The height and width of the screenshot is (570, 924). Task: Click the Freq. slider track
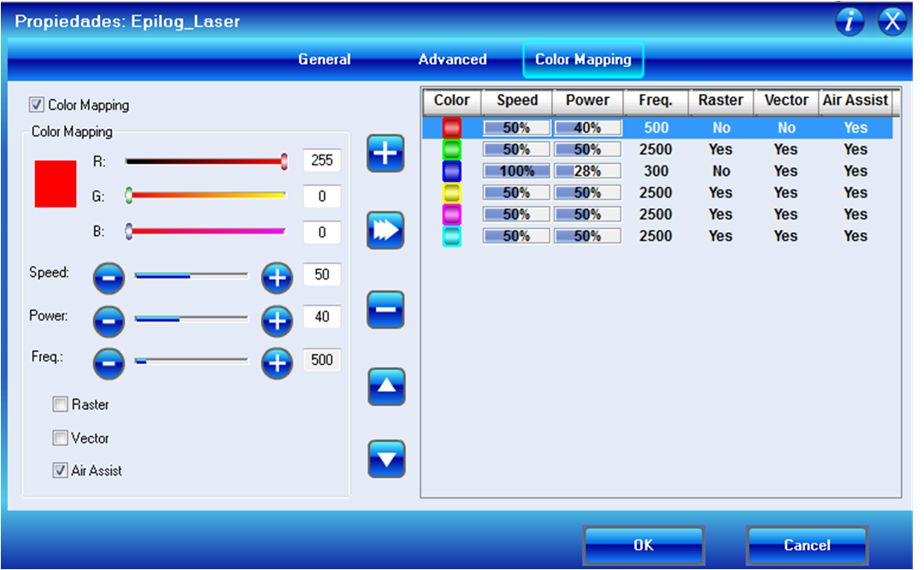pyautogui.click(x=191, y=361)
